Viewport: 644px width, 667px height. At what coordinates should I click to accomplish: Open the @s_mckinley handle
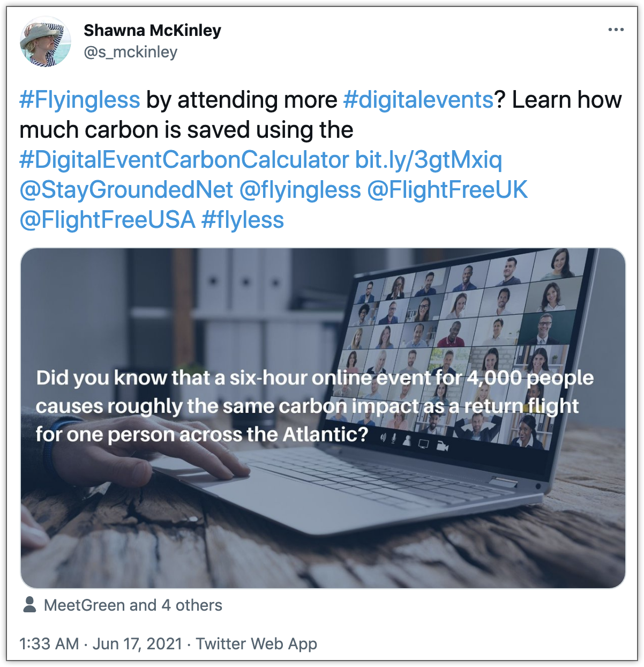point(130,53)
